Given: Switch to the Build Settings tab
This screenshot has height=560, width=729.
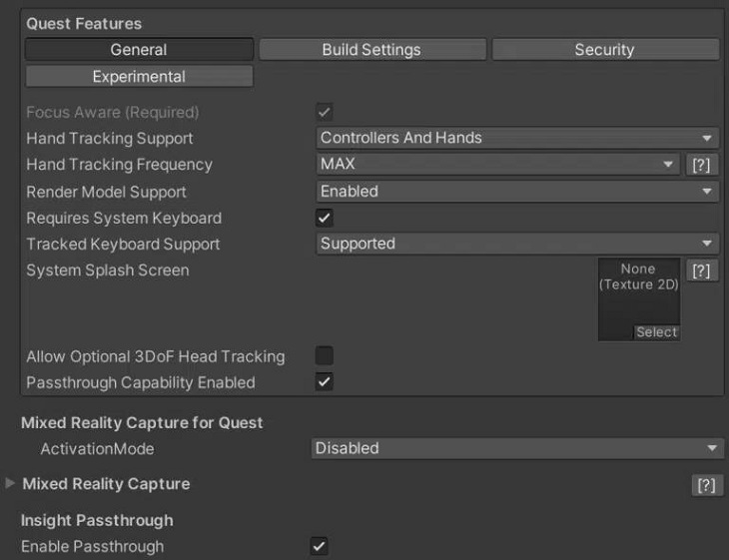Looking at the screenshot, I should pos(371,50).
